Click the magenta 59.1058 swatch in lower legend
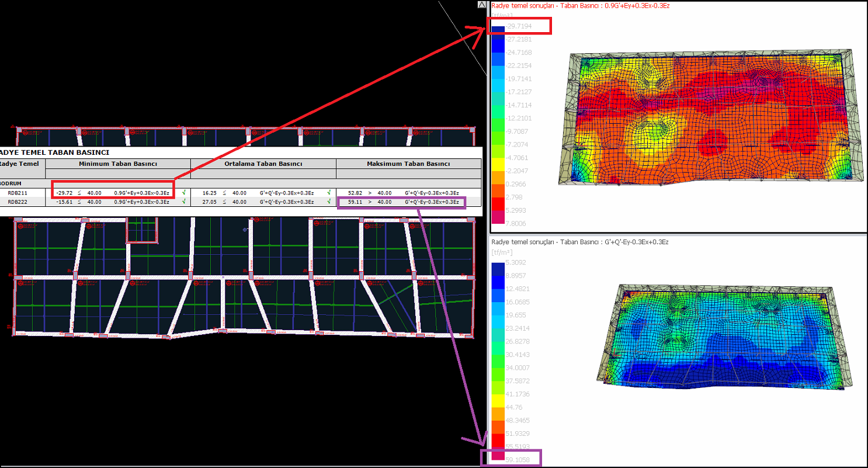Image resolution: width=868 pixels, height=468 pixels. (498, 457)
